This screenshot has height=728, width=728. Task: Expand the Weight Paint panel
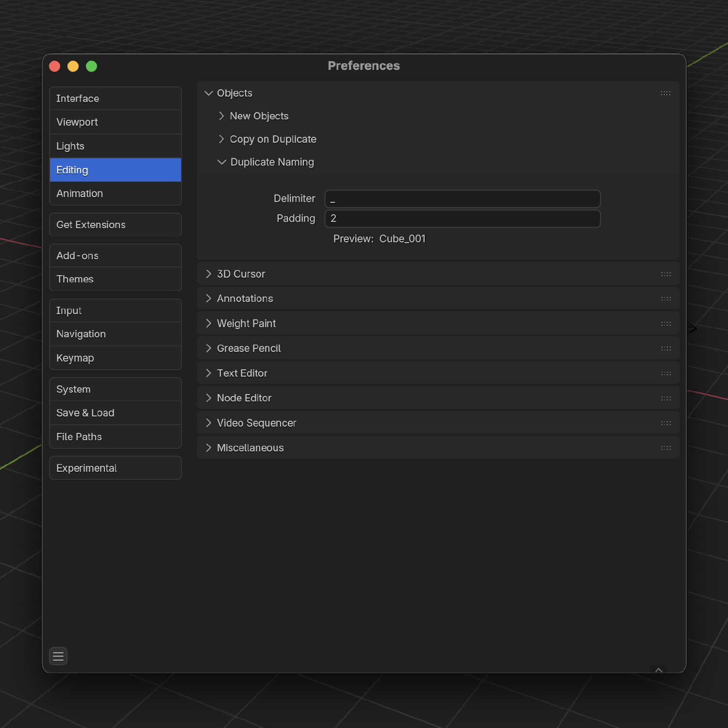[x=209, y=324]
